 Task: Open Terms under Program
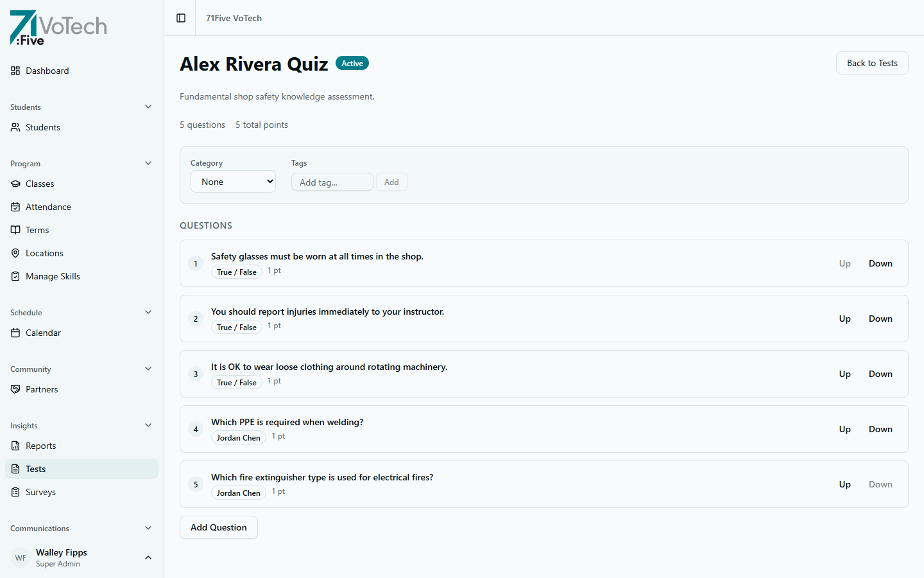[37, 230]
